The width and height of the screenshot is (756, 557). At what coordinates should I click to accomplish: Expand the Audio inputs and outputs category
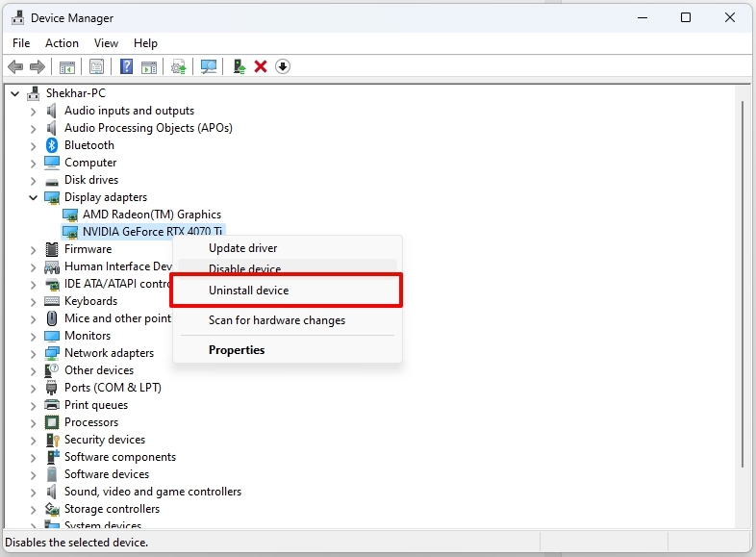click(x=33, y=111)
